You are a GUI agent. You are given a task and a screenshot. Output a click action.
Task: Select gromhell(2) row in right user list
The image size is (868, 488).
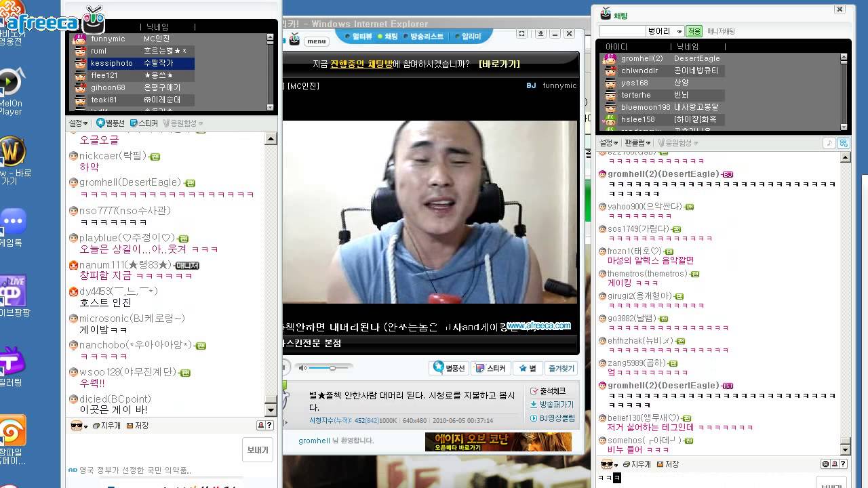click(x=663, y=59)
